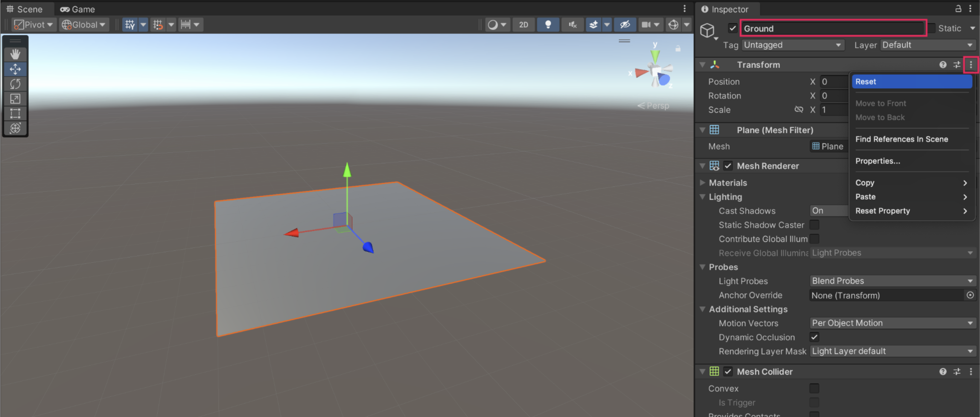Open the Light Probes Blend Probes dropdown

click(x=892, y=281)
